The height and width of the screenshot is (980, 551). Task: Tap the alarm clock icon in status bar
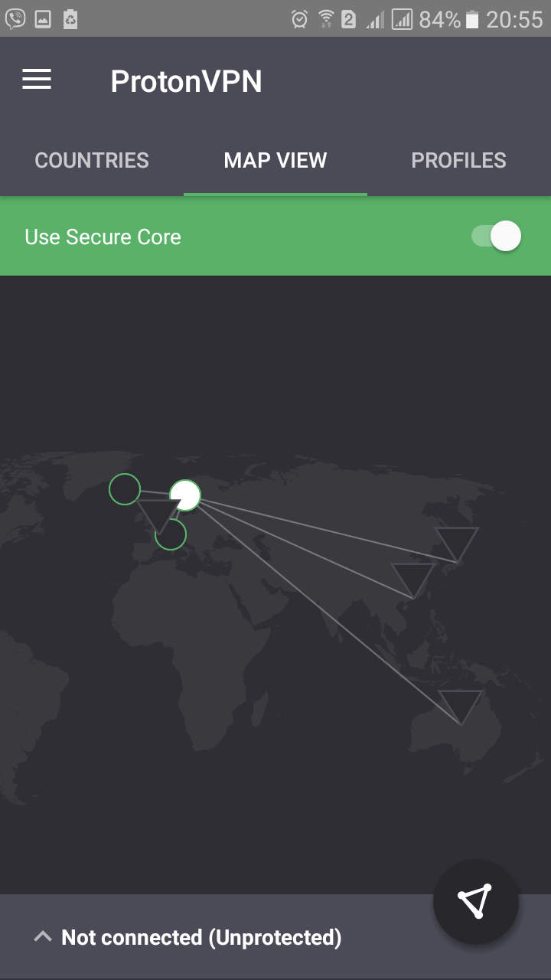pyautogui.click(x=300, y=19)
